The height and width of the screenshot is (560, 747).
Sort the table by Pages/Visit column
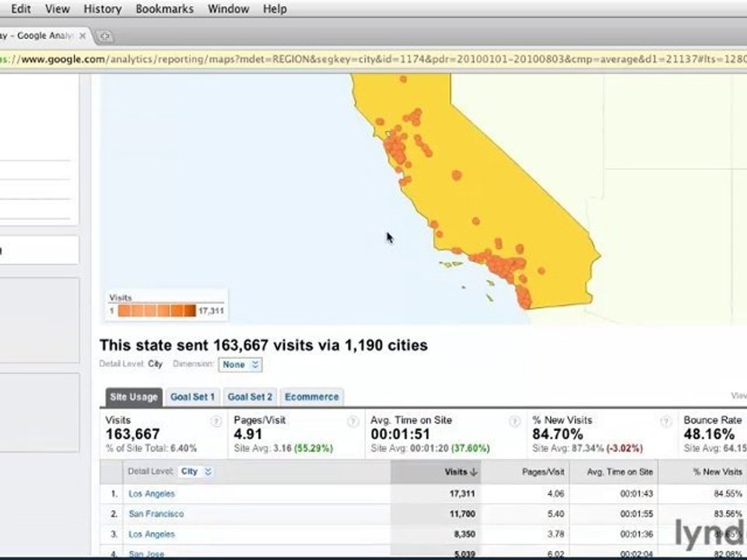542,472
